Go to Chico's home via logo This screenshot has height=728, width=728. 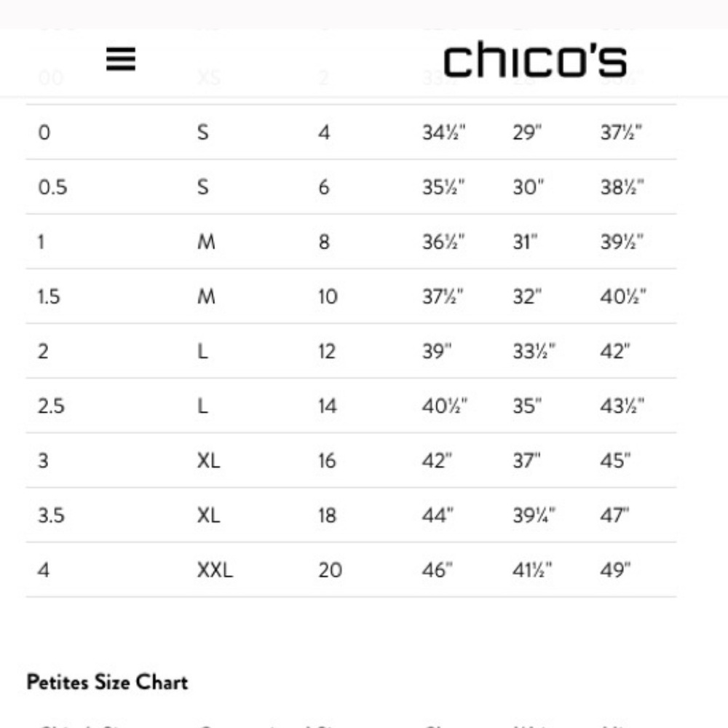[535, 59]
